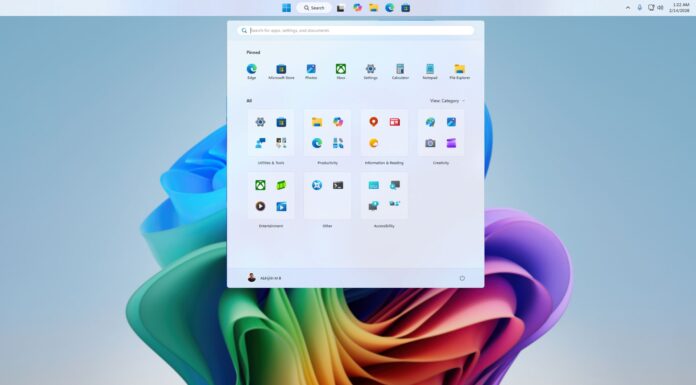Click the Windows Start button on taskbar
696x385 pixels.
[286, 8]
